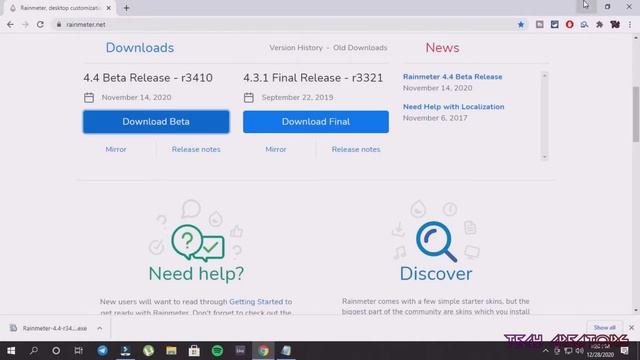The image size is (640, 360).
Task: Close the downloads bar
Action: [631, 328]
